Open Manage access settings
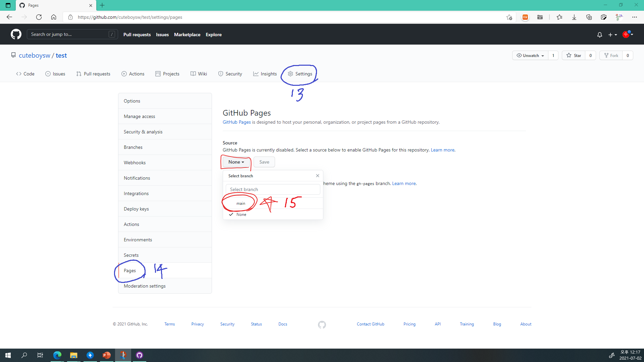 point(165,116)
